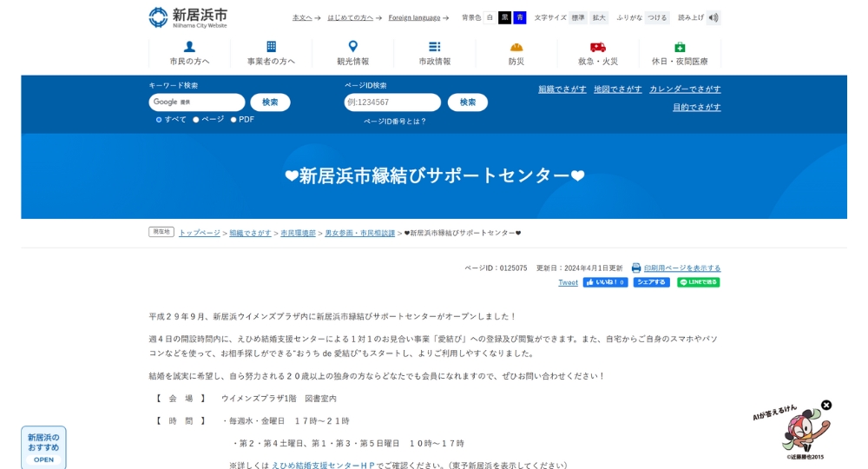Click the Tweet link
Image resolution: width=868 pixels, height=469 pixels.
click(x=568, y=282)
